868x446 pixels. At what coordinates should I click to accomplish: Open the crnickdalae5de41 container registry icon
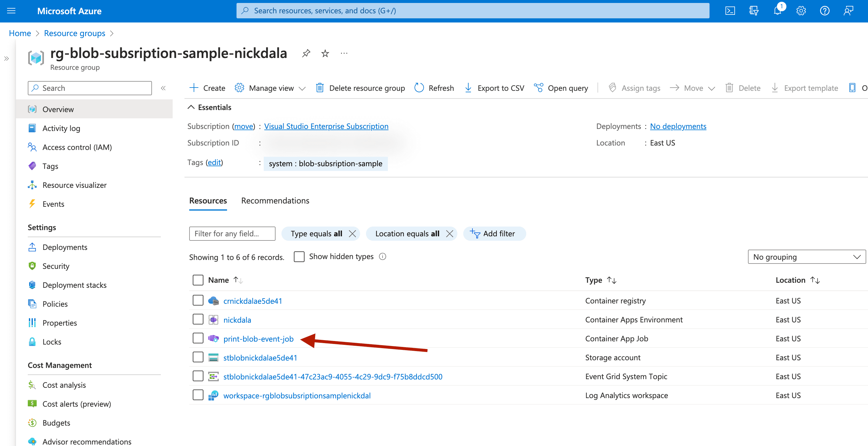pos(213,300)
